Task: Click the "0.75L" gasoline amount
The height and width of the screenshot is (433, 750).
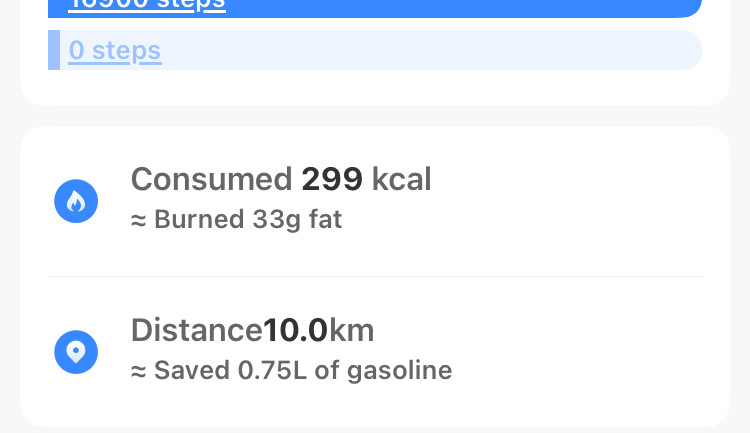Action: (x=271, y=370)
